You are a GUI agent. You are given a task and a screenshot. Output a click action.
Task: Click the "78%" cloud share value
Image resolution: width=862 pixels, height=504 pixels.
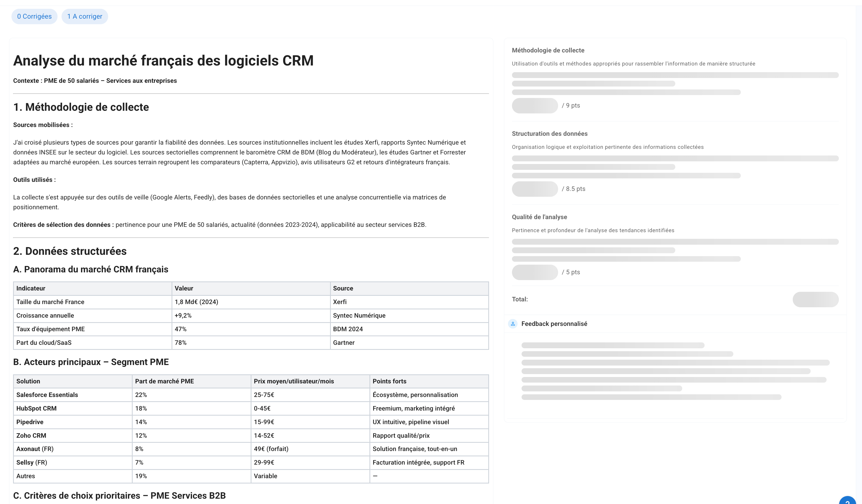click(x=251, y=343)
